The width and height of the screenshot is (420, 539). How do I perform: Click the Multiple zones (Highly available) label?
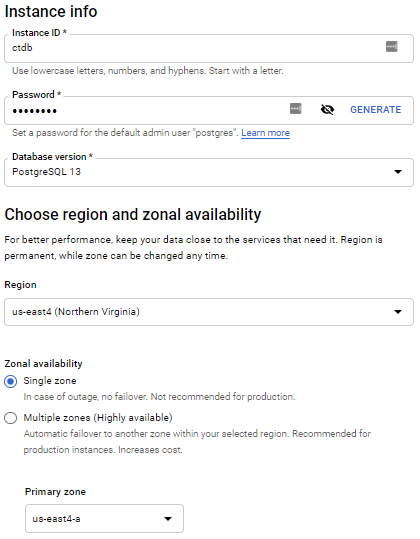(98, 418)
